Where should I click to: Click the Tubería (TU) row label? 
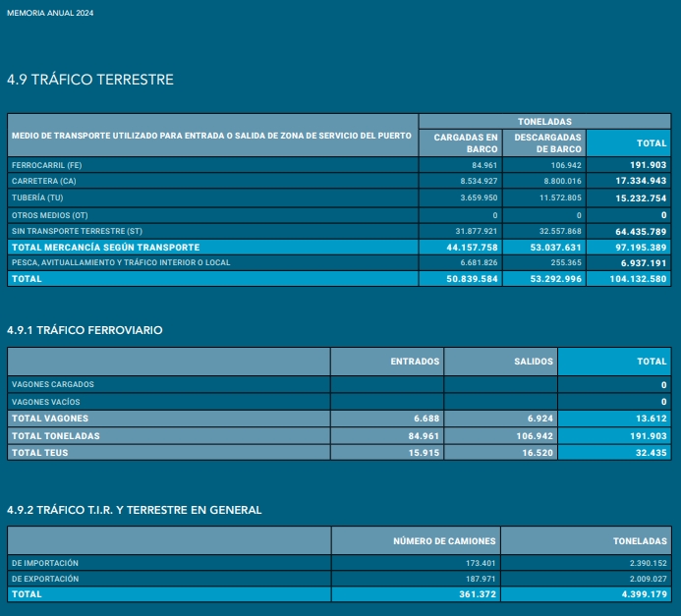click(x=40, y=198)
